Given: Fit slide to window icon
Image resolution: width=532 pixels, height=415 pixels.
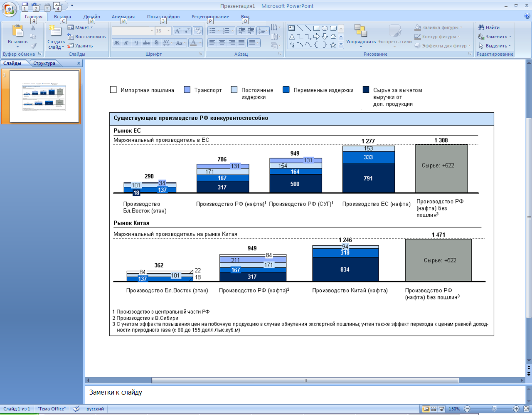Looking at the screenshot, I should pos(526,409).
